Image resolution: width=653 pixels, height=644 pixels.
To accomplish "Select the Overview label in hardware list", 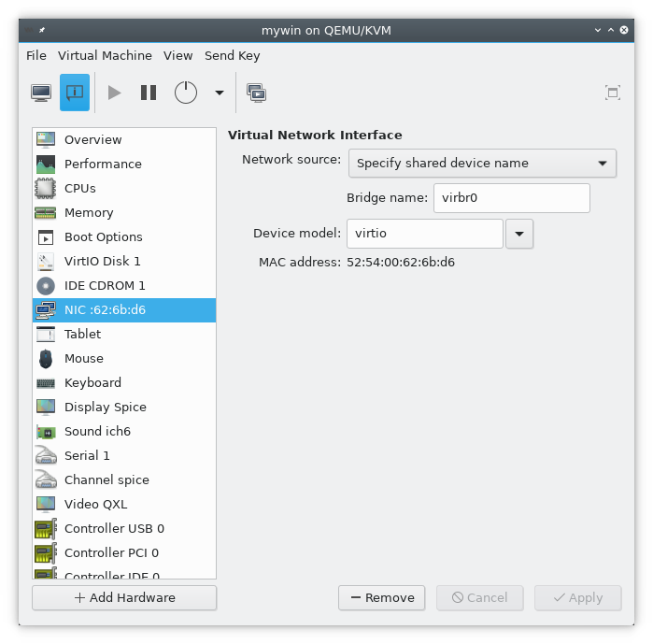I will (x=92, y=140).
